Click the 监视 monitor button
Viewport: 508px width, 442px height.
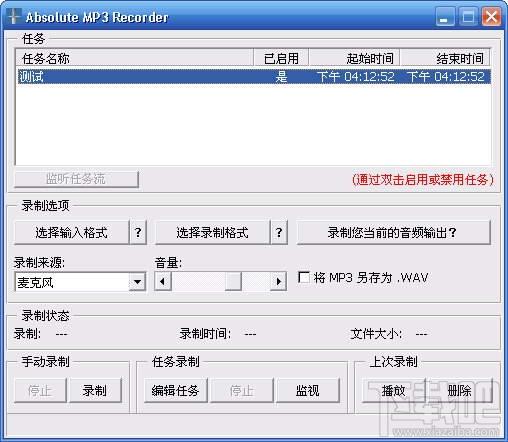[x=307, y=390]
